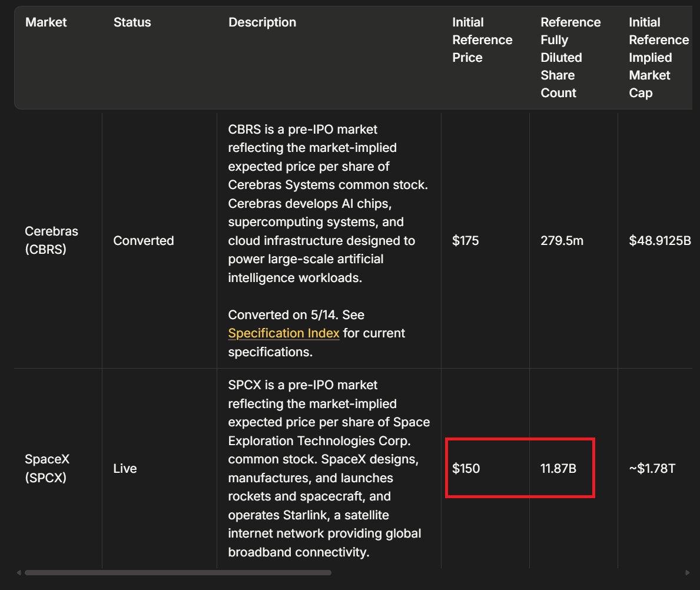The height and width of the screenshot is (590, 700).
Task: Select the Initial Reference Price header
Action: click(x=482, y=40)
